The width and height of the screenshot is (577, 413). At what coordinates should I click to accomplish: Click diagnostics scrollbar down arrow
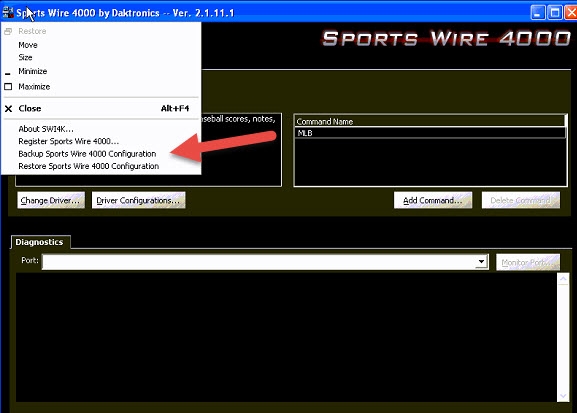click(563, 395)
